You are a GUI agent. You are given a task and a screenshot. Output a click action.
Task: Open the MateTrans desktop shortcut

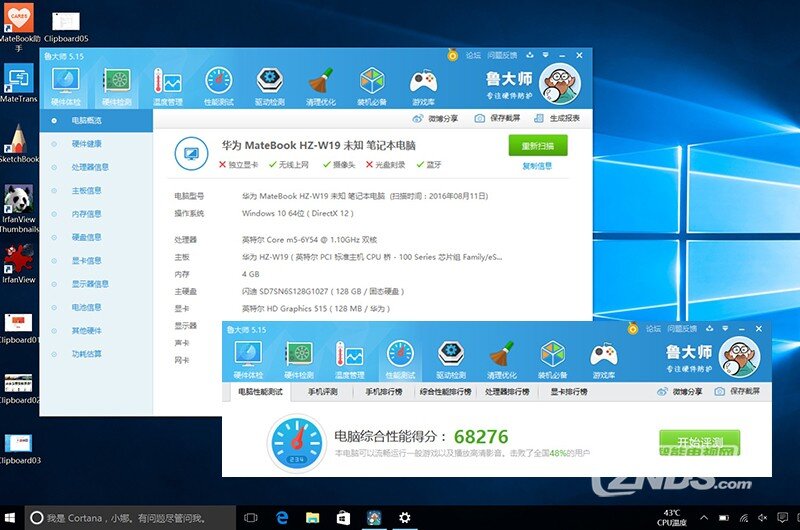[x=19, y=83]
